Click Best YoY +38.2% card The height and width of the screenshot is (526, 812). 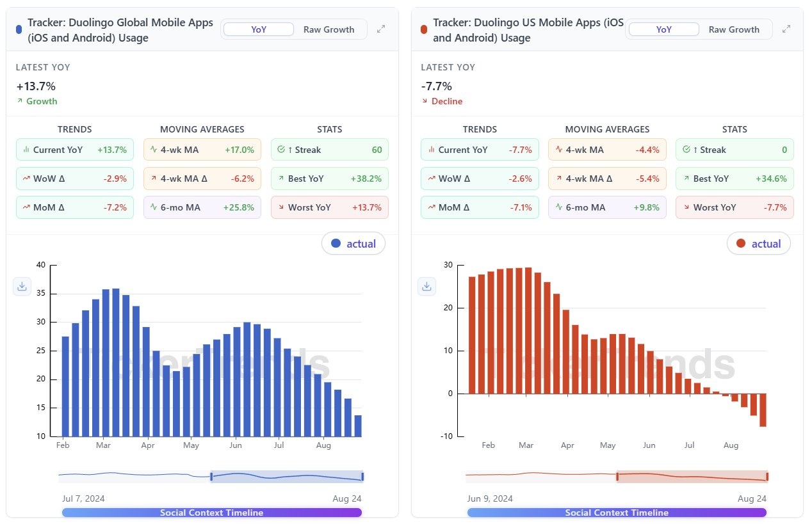click(x=330, y=179)
